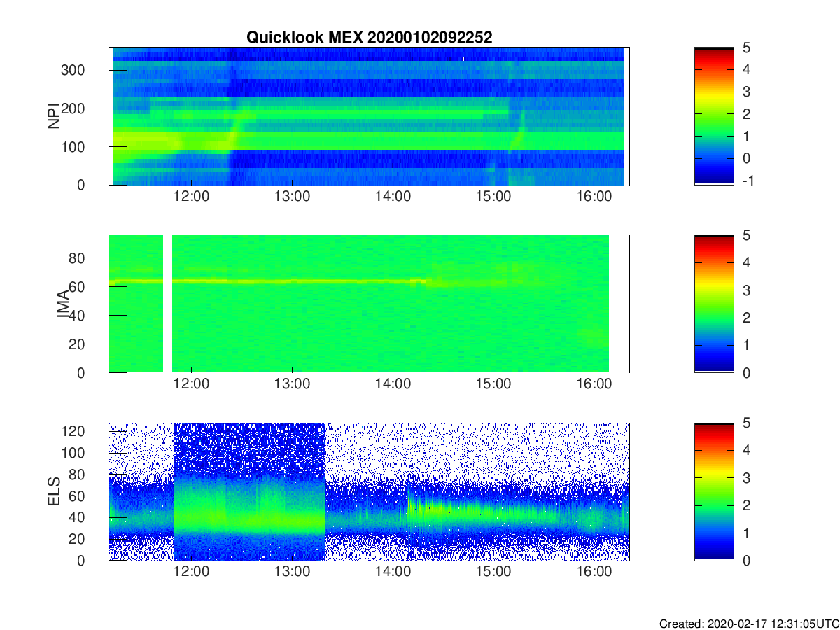
Task: Select the IMA y-axis label
Action: pos(62,304)
